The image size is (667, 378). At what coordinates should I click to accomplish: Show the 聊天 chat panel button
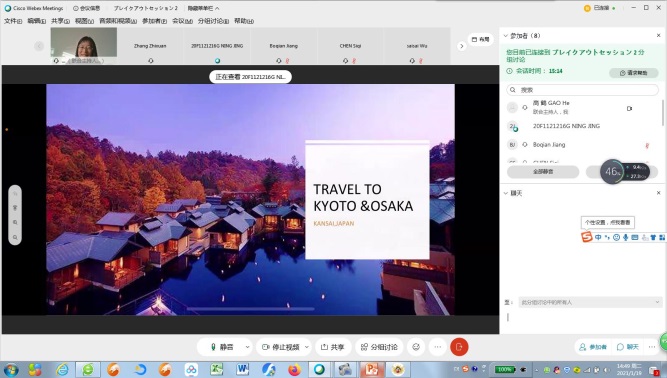628,347
